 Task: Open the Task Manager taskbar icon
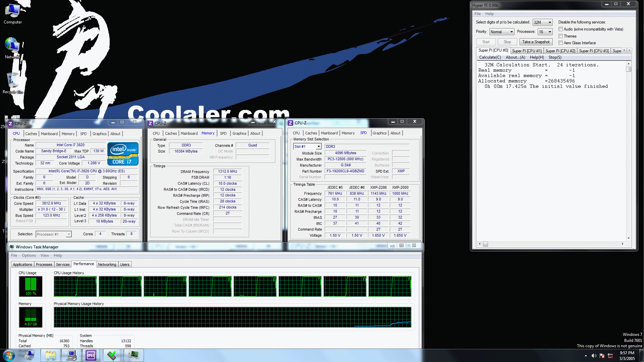pyautogui.click(x=133, y=355)
